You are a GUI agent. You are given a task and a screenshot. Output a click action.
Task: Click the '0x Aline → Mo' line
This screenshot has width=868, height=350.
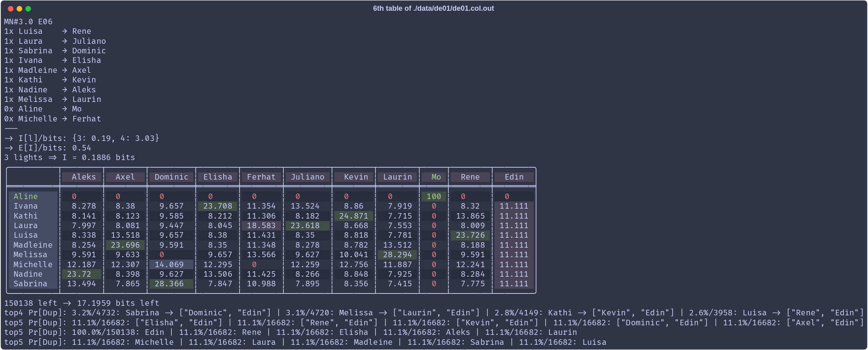click(x=43, y=109)
